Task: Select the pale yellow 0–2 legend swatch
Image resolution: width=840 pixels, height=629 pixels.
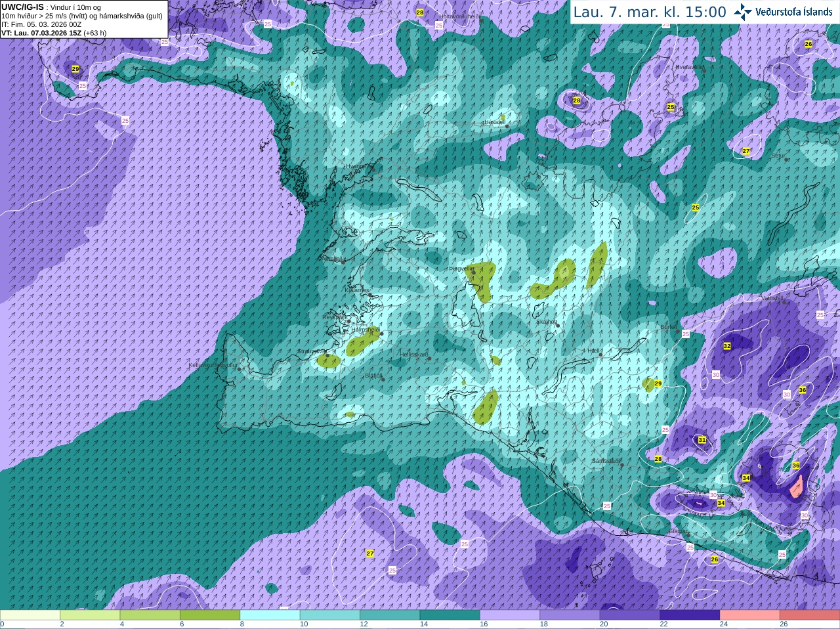Action: (30, 615)
